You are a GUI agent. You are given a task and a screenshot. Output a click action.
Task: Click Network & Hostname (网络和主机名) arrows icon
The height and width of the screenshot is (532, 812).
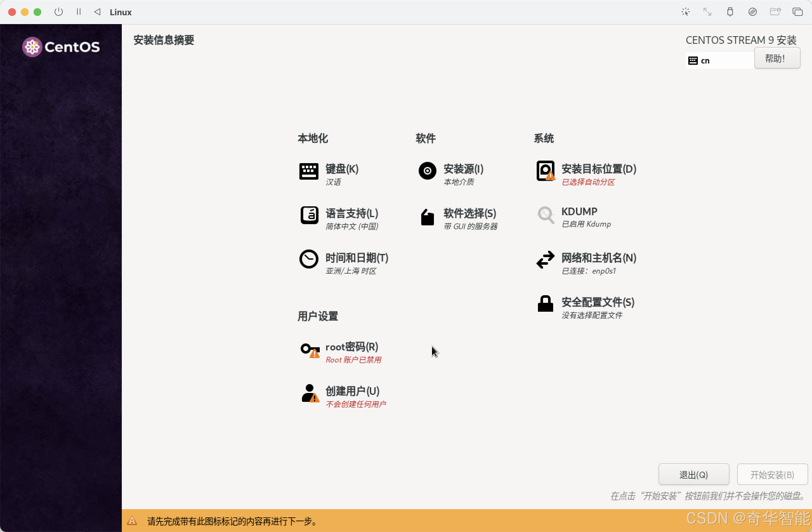[x=545, y=260]
